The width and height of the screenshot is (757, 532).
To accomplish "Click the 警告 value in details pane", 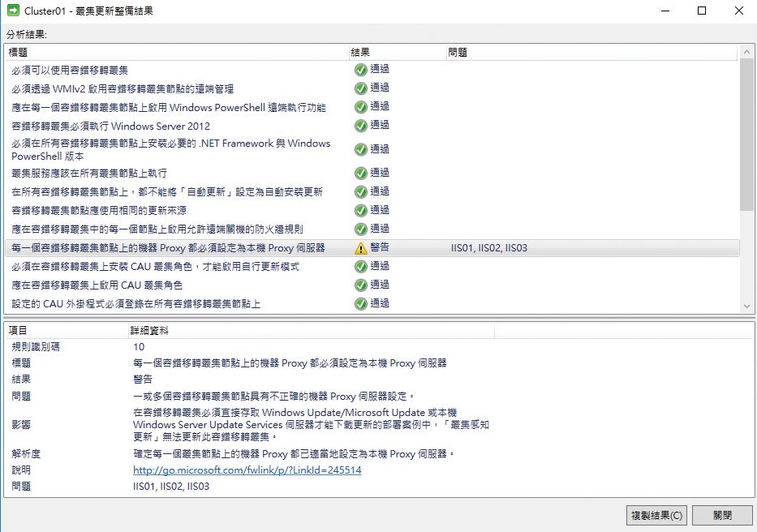I will coord(143,380).
